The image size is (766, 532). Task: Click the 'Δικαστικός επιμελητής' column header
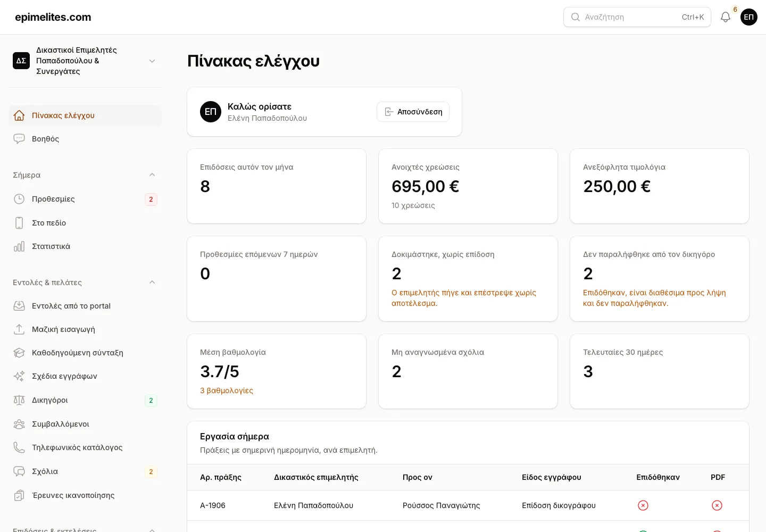[x=316, y=477]
